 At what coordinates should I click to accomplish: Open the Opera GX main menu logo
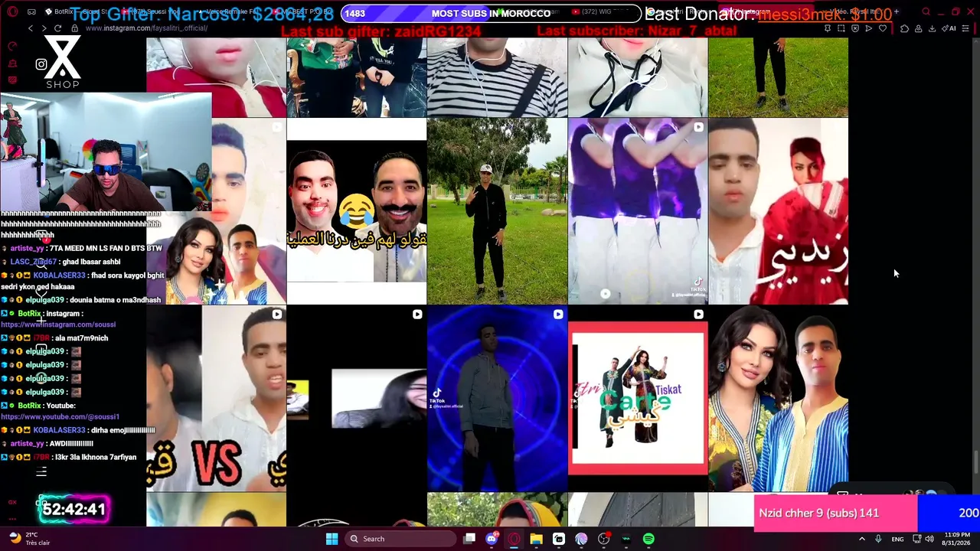pyautogui.click(x=12, y=11)
